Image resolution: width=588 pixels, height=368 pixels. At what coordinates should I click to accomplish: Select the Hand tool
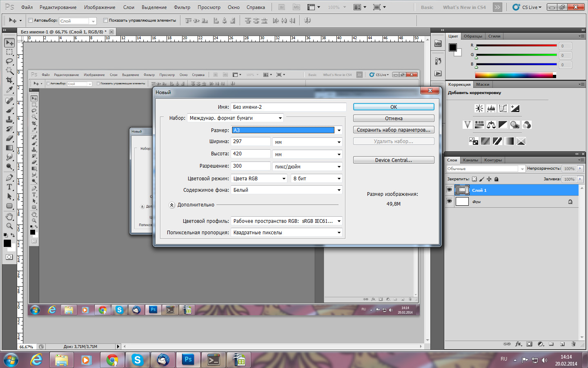9,216
